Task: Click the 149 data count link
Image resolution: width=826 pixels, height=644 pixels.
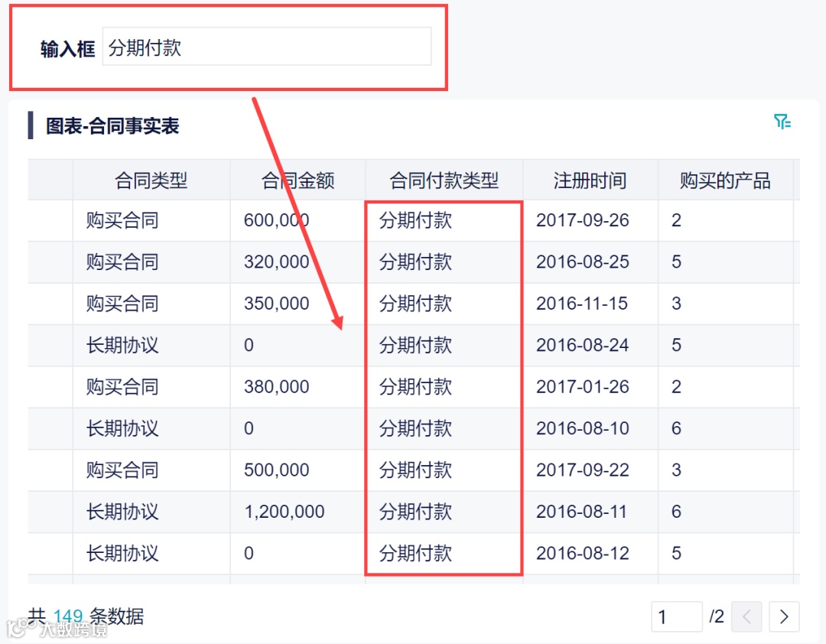Action: click(x=68, y=616)
